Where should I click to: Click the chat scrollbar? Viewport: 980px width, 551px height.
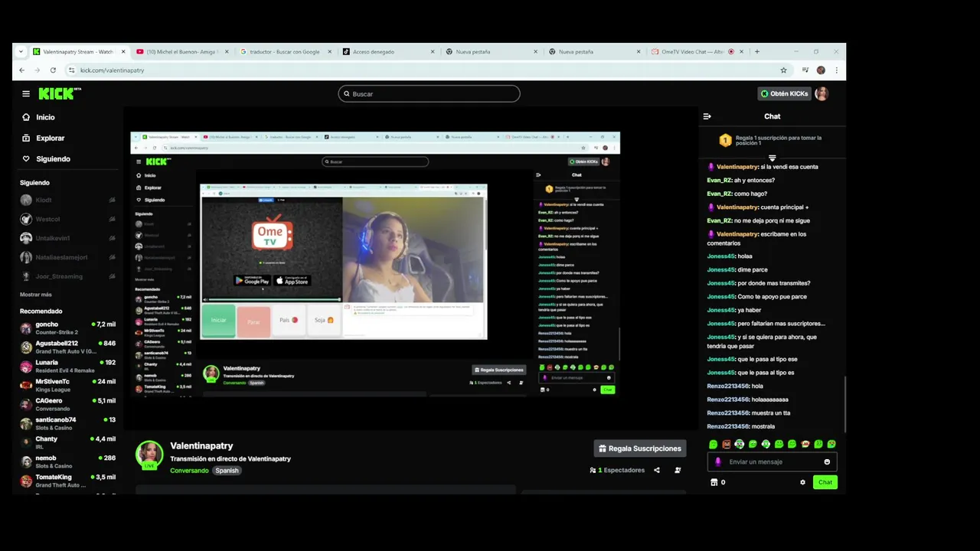844,404
